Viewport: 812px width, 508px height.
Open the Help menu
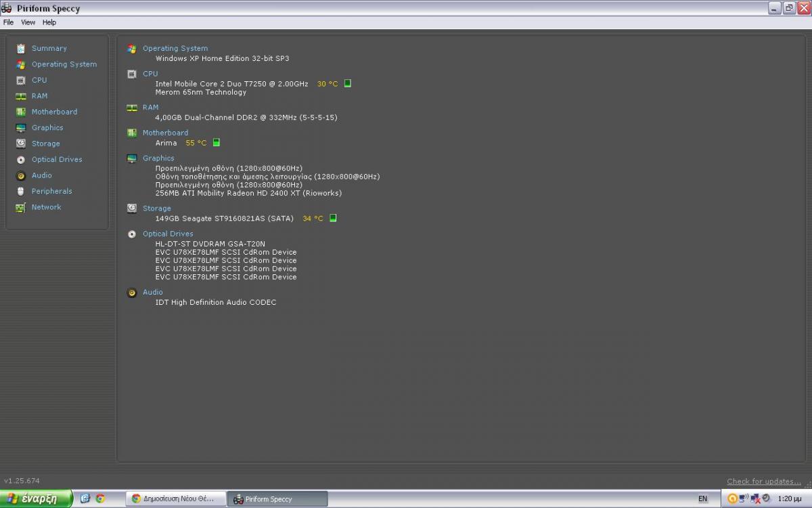(49, 22)
